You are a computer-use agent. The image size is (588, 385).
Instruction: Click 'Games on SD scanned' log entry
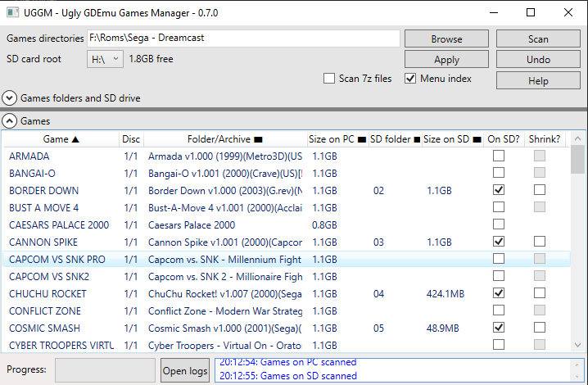tap(288, 376)
